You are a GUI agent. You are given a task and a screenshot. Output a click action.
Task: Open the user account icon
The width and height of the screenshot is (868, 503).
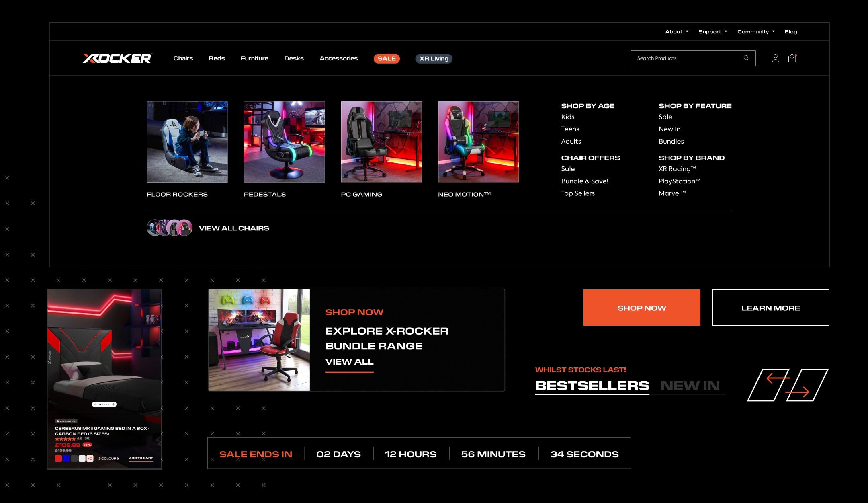coord(775,58)
